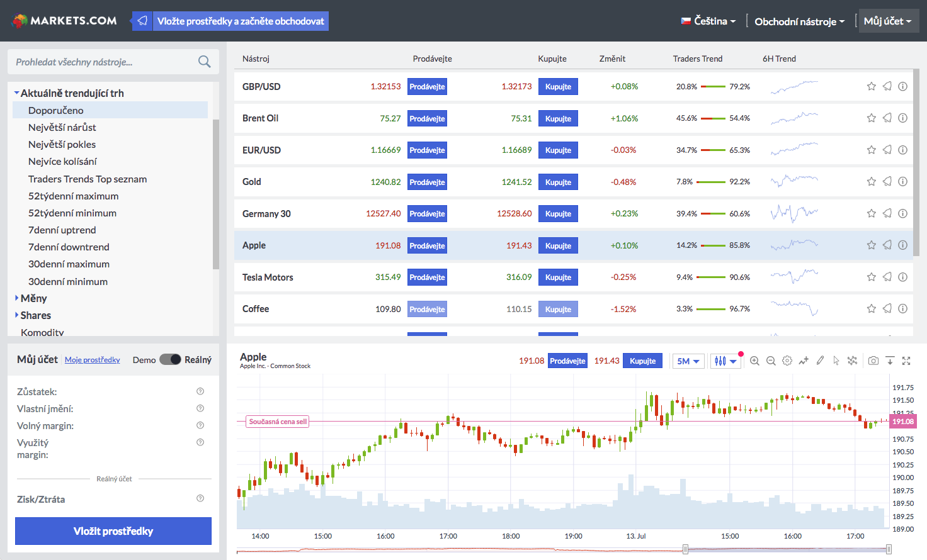927x560 pixels.
Task: Select the pencil drawing tool
Action: click(820, 361)
